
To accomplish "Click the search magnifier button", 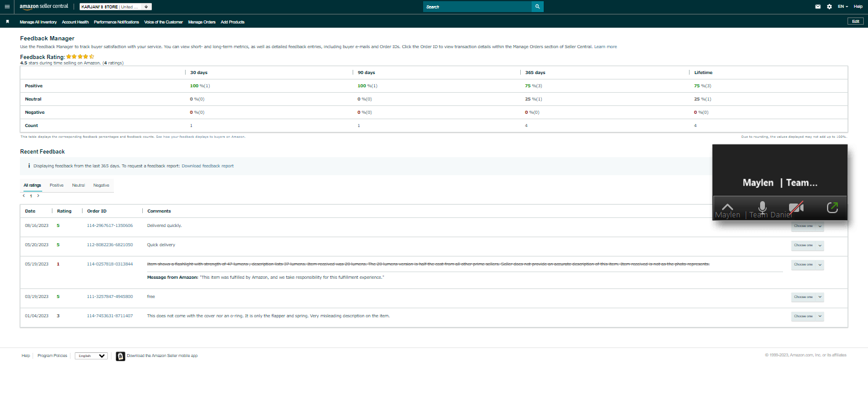I will [x=537, y=7].
